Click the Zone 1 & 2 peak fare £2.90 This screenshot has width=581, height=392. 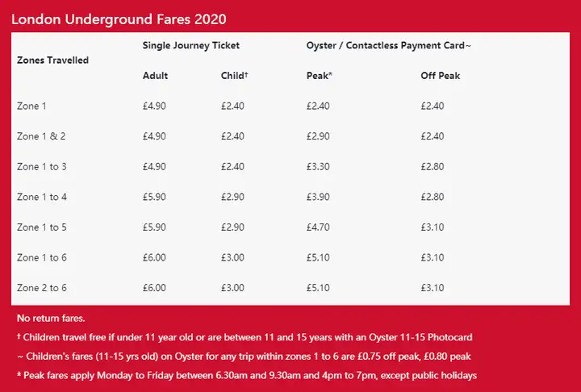click(318, 136)
